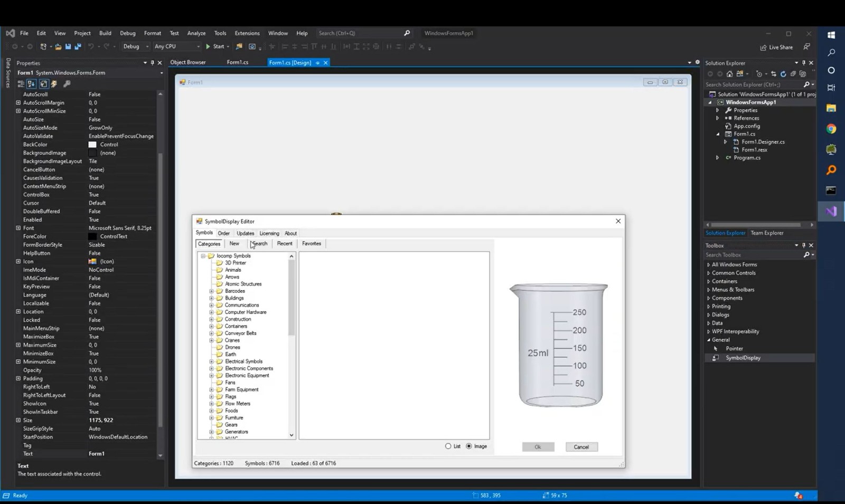Open Google Chrome from the taskbar

[x=831, y=129]
